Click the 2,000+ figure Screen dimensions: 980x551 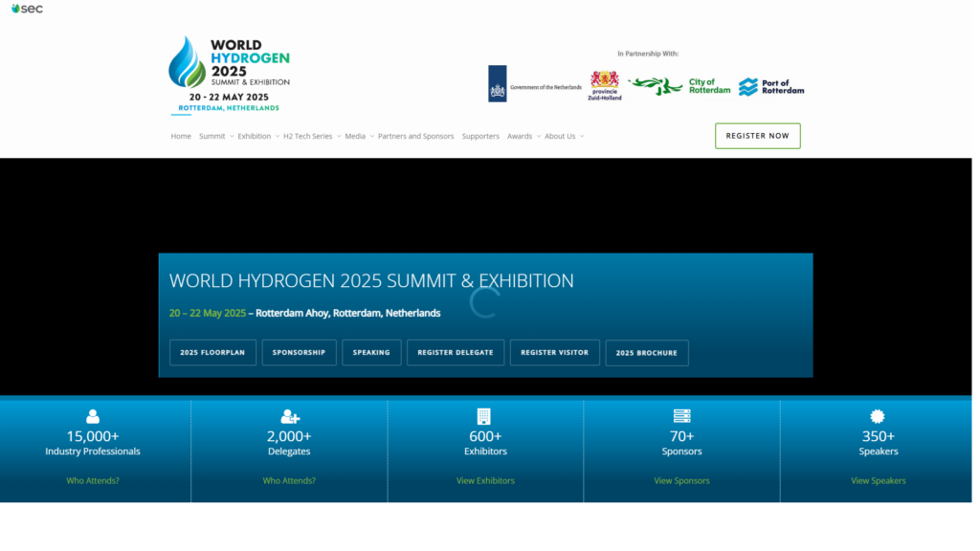[289, 436]
